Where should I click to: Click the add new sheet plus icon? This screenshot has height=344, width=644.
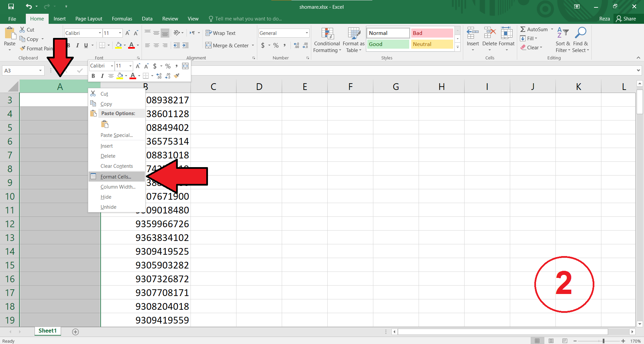(x=75, y=332)
